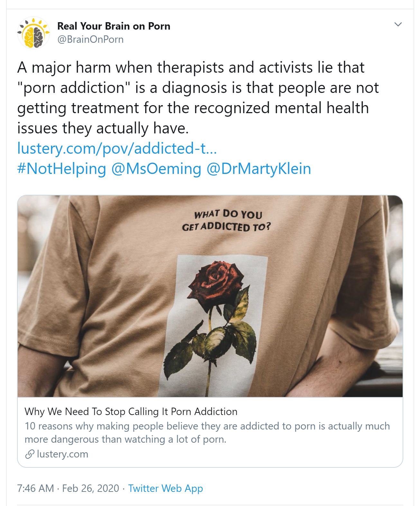
Task: Click the Feb 26, 2020 date
Action: point(91,488)
